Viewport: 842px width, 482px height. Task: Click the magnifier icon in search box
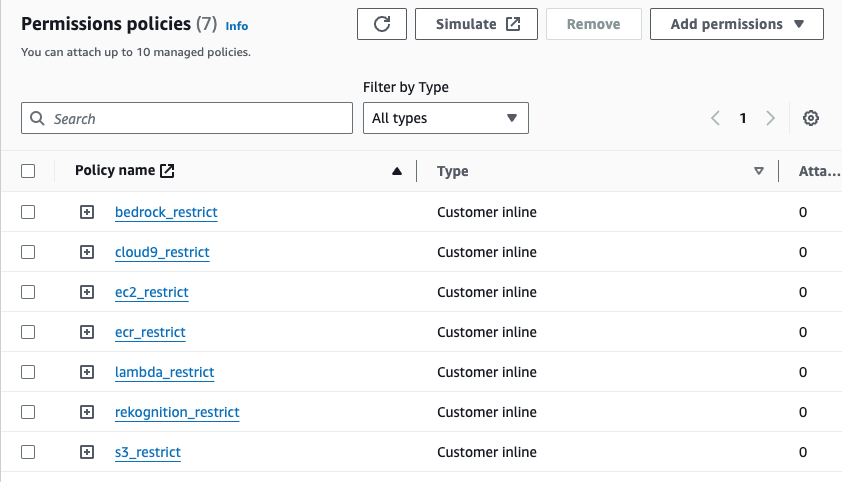click(38, 118)
